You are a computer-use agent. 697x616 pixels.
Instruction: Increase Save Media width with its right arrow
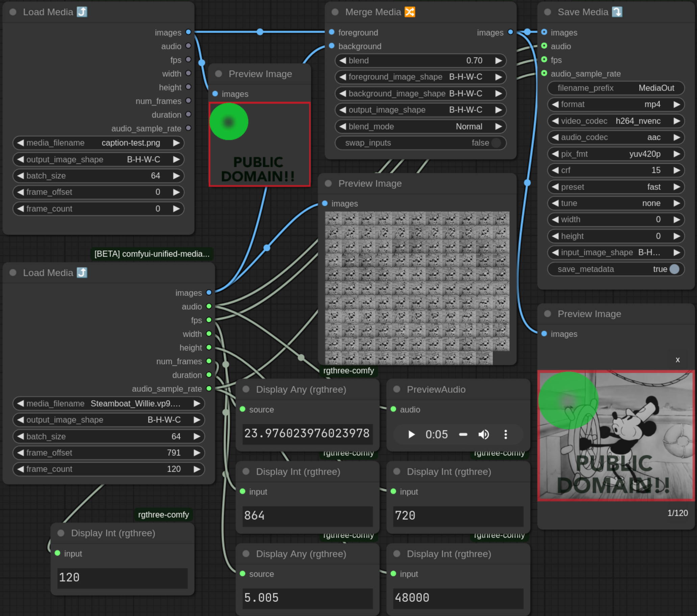[x=677, y=220]
